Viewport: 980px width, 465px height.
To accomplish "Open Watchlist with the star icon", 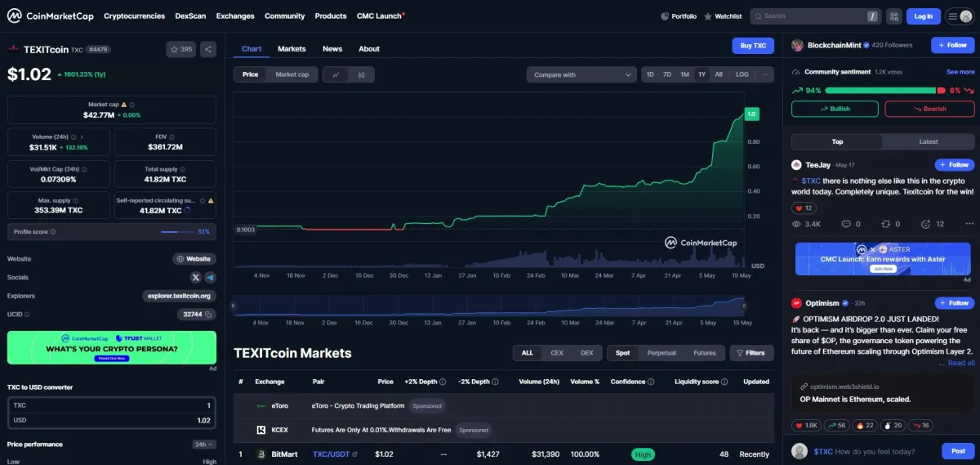I will coord(724,16).
